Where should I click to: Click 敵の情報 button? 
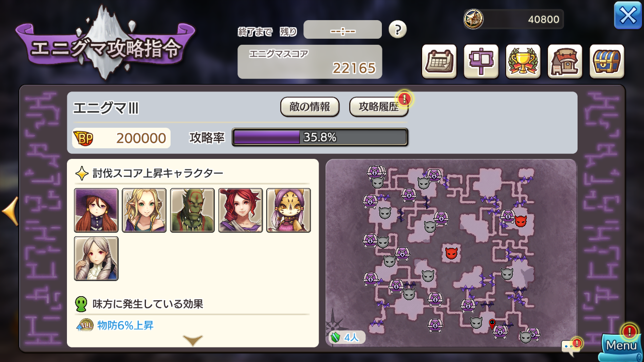point(310,107)
